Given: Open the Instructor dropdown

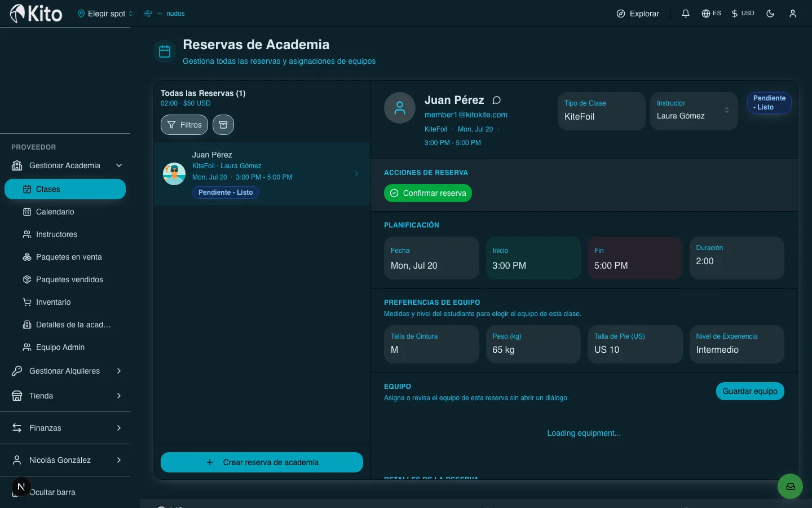Looking at the screenshot, I should pyautogui.click(x=694, y=111).
